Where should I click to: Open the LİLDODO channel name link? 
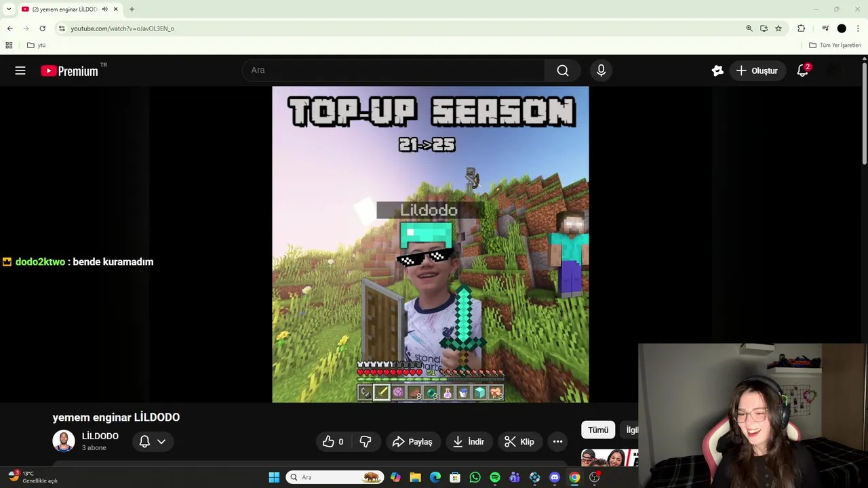100,436
